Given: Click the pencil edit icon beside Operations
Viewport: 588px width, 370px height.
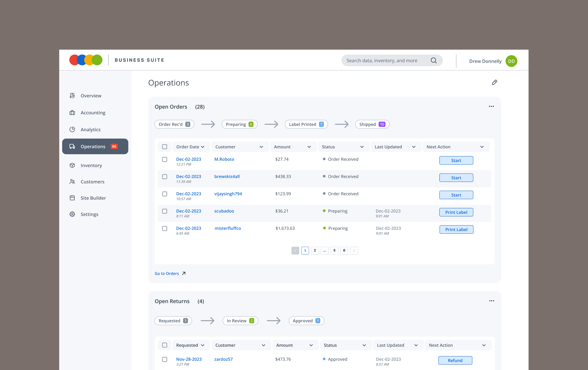Looking at the screenshot, I should pos(494,82).
